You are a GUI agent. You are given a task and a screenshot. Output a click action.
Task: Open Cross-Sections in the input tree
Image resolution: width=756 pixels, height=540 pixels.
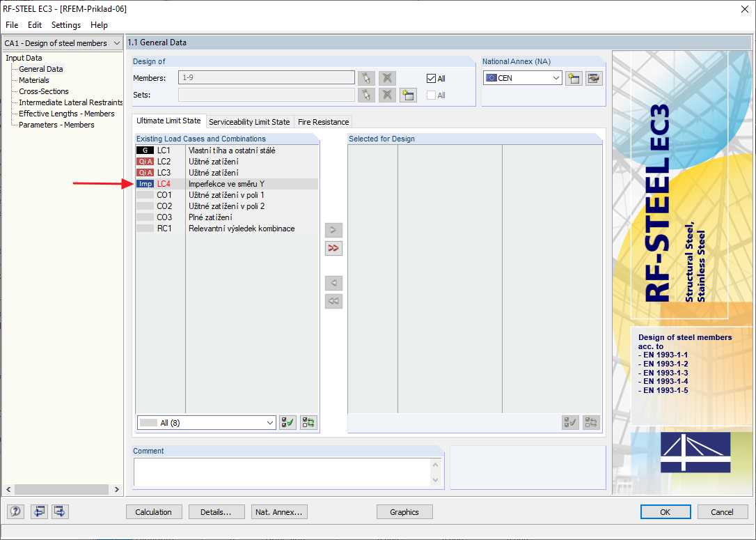[44, 91]
